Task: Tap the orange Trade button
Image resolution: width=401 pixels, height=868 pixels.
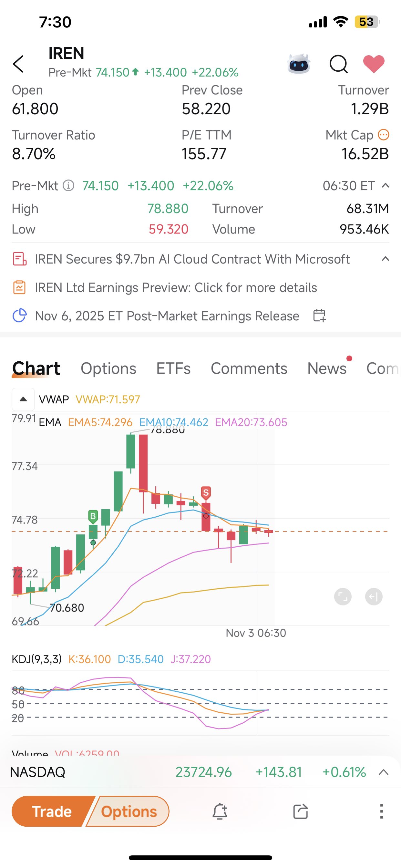Action: pyautogui.click(x=52, y=811)
